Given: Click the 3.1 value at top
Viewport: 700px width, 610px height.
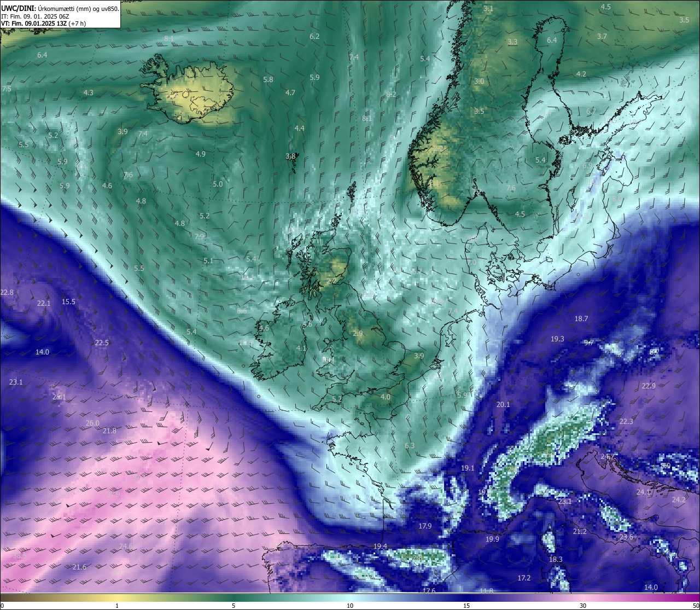Looking at the screenshot, I should click(x=488, y=9).
